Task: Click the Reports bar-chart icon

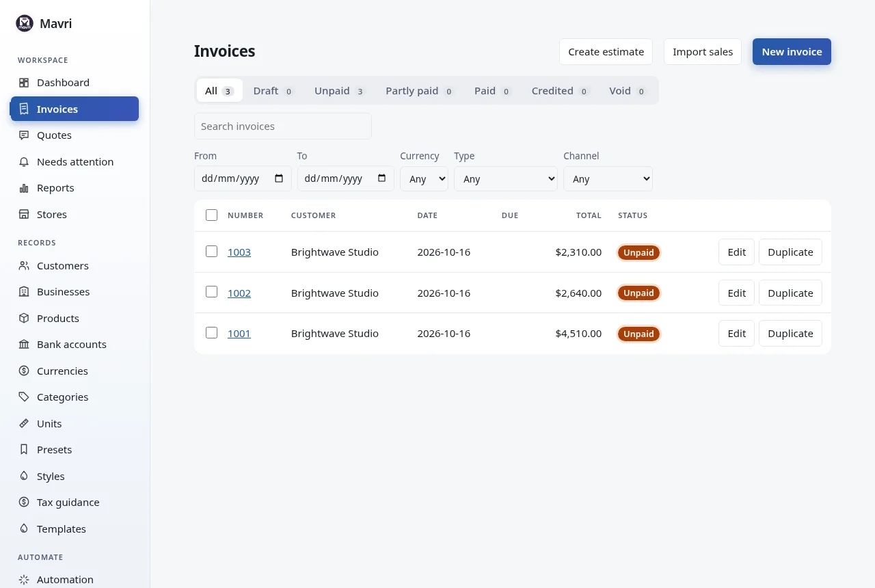Action: 24,188
